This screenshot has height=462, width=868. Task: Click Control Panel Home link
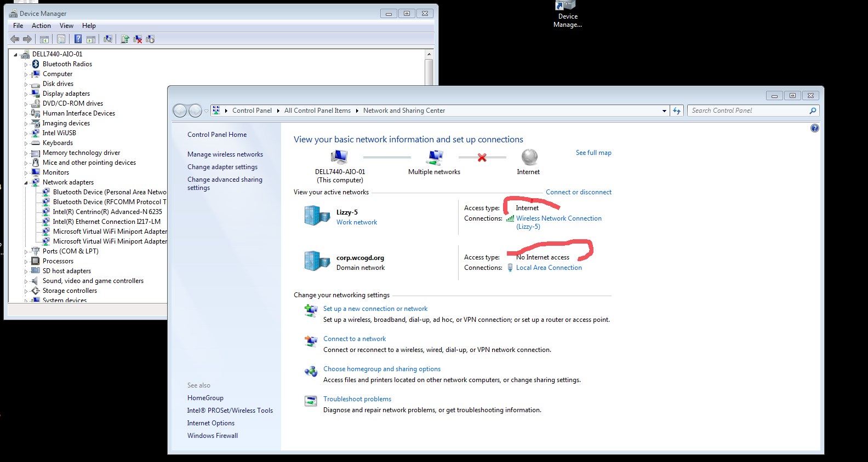[217, 135]
